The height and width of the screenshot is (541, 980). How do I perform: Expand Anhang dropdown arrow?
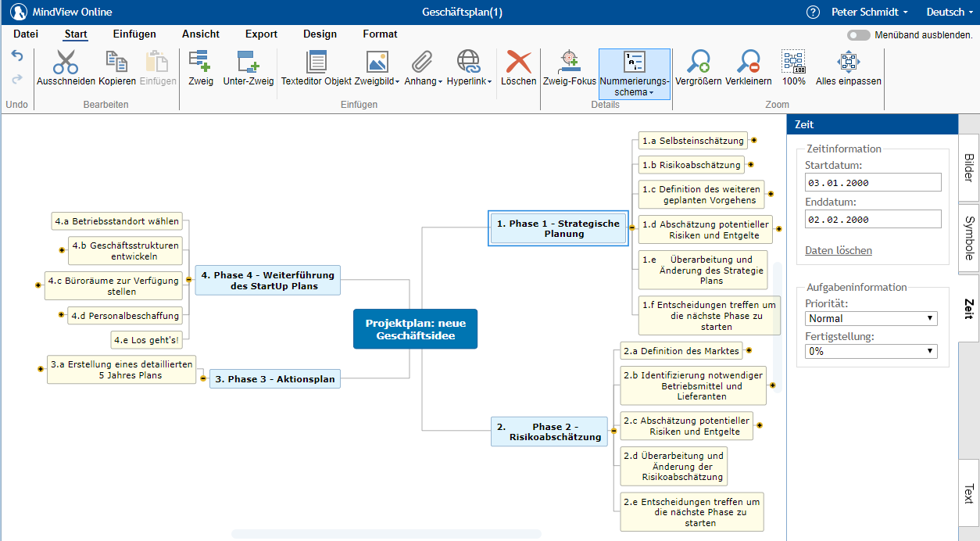440,82
